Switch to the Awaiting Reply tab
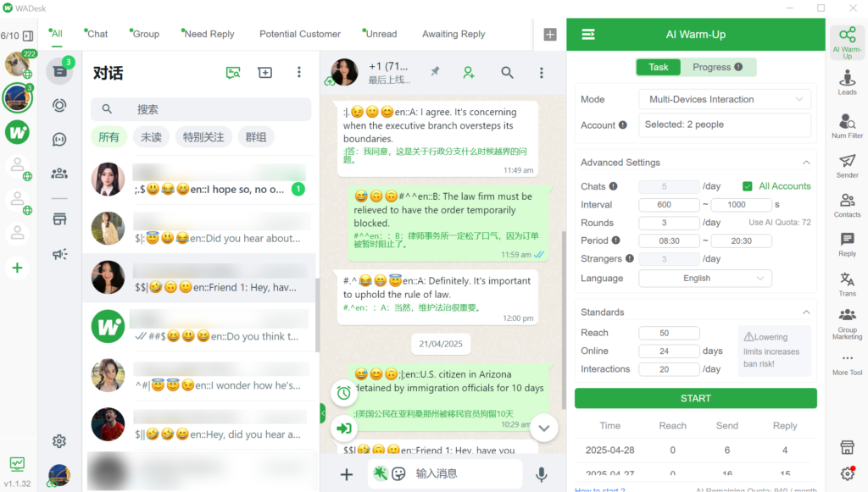This screenshot has height=492, width=868. [453, 34]
